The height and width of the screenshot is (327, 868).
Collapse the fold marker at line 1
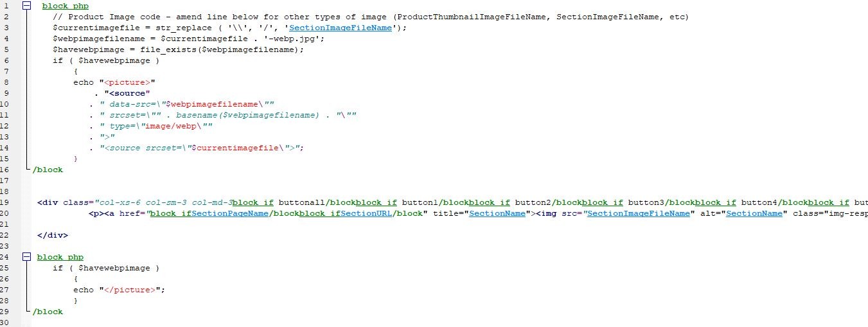[x=26, y=6]
